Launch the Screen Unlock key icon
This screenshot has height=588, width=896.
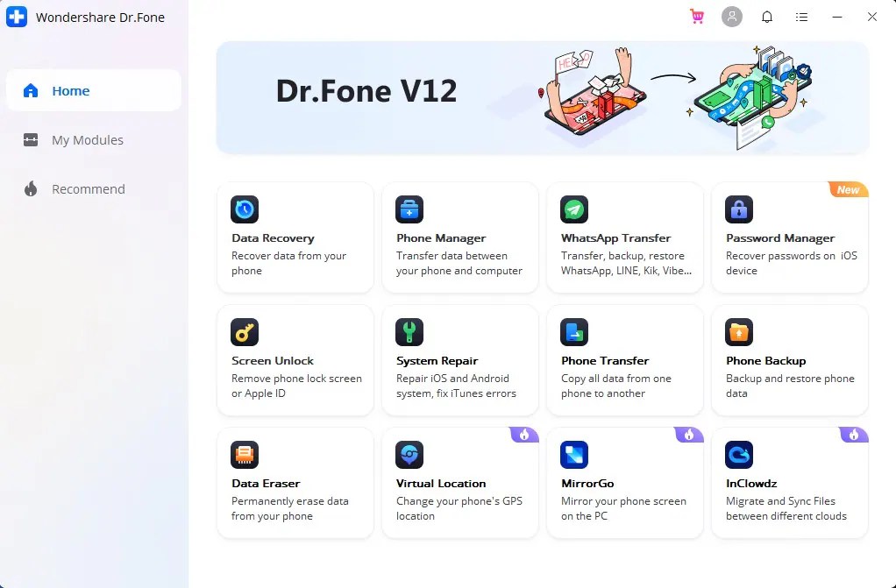245,332
